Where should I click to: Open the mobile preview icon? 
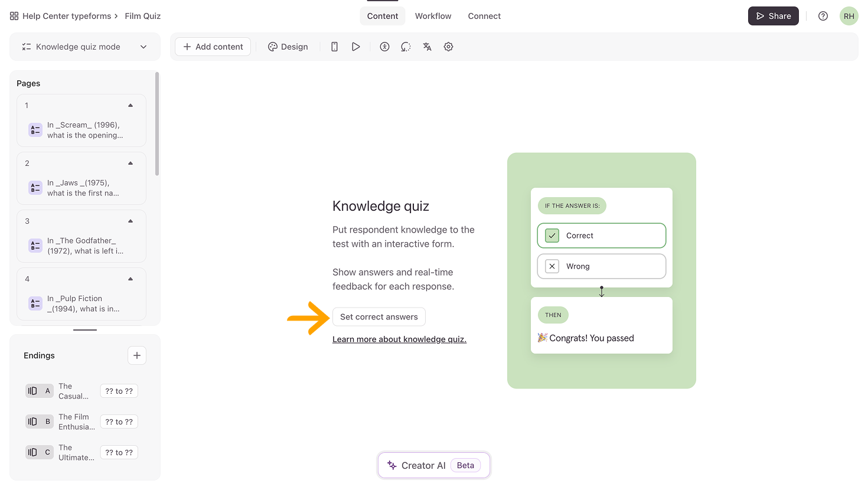pos(334,47)
